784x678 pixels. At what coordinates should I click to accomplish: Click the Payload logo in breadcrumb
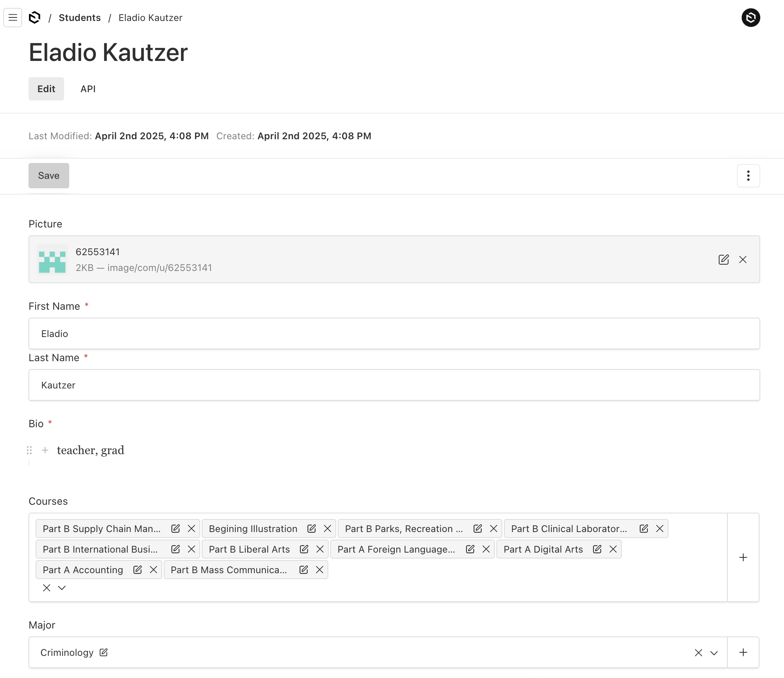pyautogui.click(x=35, y=18)
